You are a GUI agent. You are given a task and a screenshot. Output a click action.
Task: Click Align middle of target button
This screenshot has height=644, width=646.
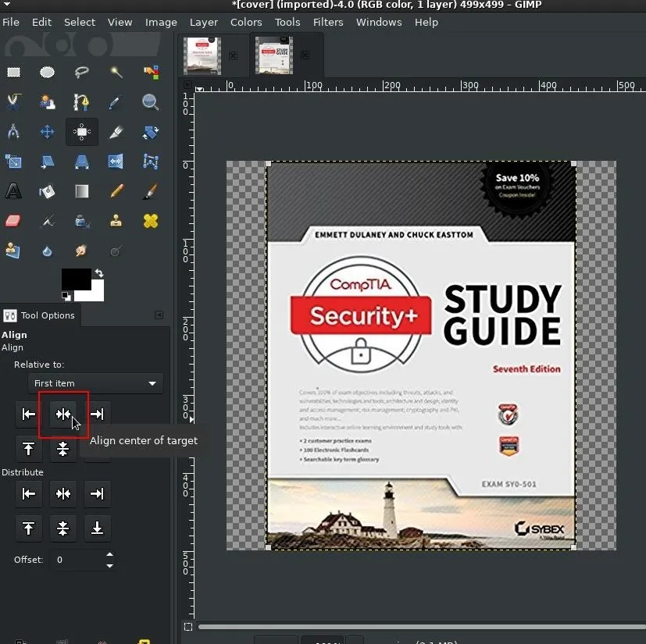coord(63,448)
